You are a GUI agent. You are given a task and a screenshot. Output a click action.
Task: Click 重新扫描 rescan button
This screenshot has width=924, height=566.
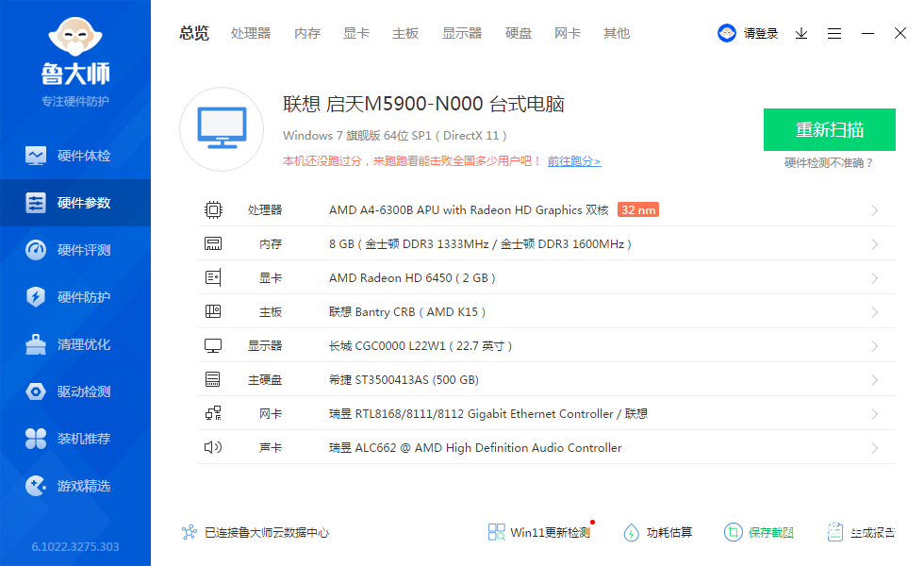[x=830, y=130]
